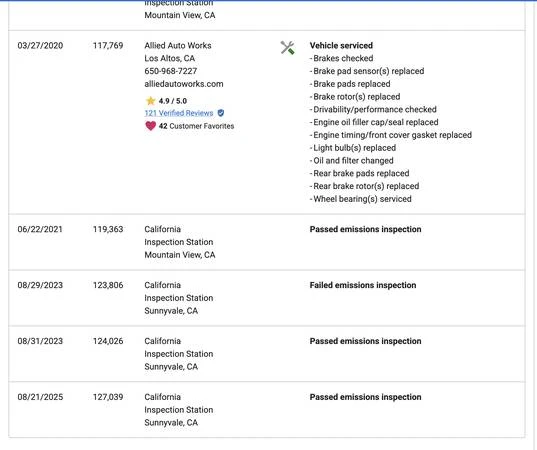Select the Allied Auto Works shop name
This screenshot has height=450, width=537.
pos(178,46)
